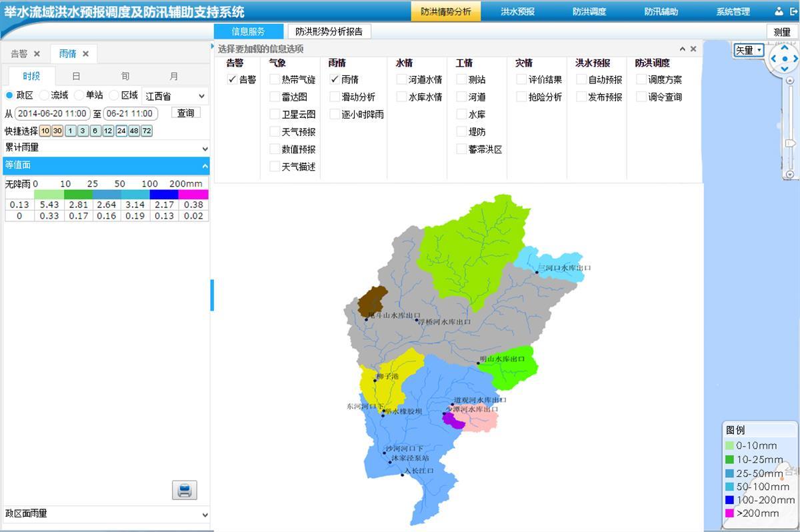The height and width of the screenshot is (532, 800).
Task: Click the print icon in left panel
Action: [185, 490]
